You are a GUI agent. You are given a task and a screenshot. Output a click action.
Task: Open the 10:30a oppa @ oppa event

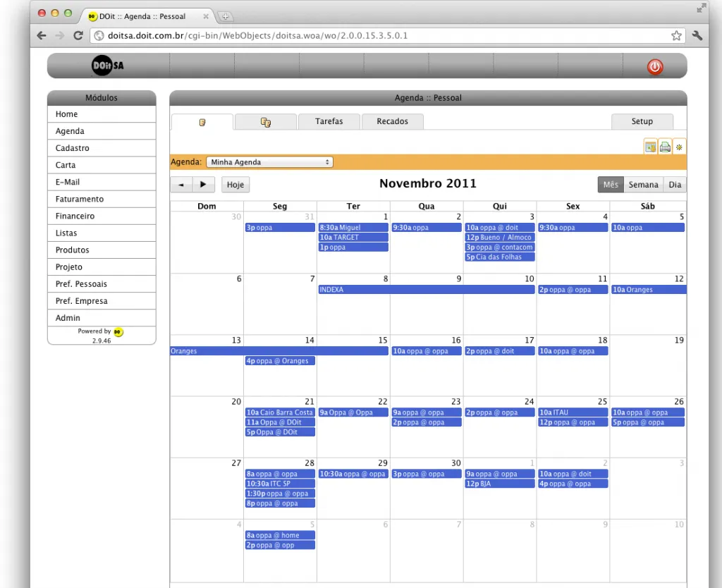tap(353, 474)
